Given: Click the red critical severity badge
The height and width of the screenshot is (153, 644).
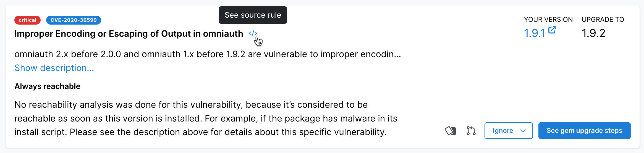Looking at the screenshot, I should pos(27,20).
